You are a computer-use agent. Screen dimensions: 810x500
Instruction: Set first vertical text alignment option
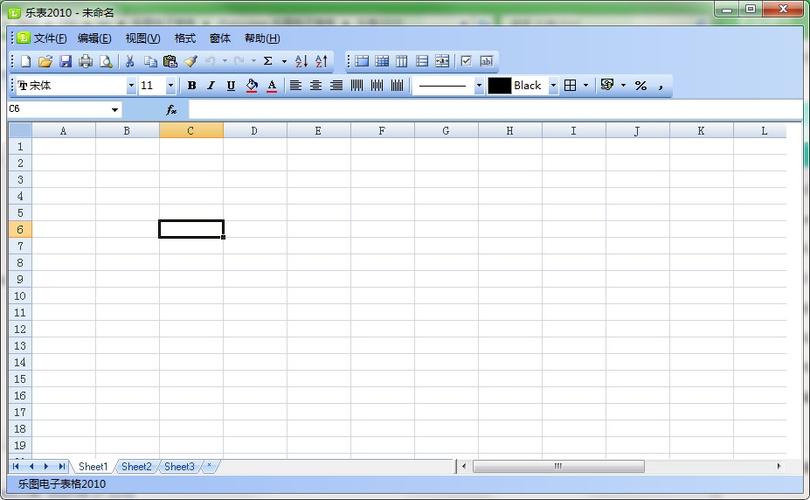click(x=356, y=85)
